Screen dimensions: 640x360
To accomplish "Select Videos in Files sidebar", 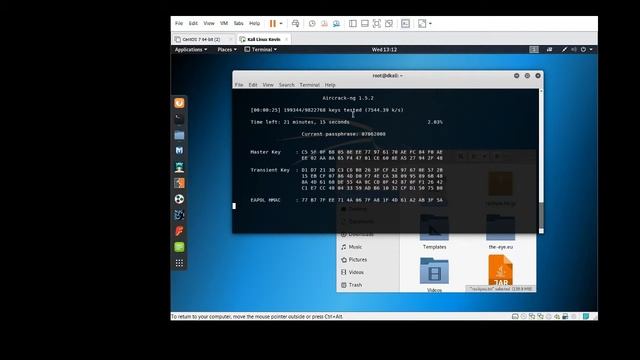I will point(356,272).
